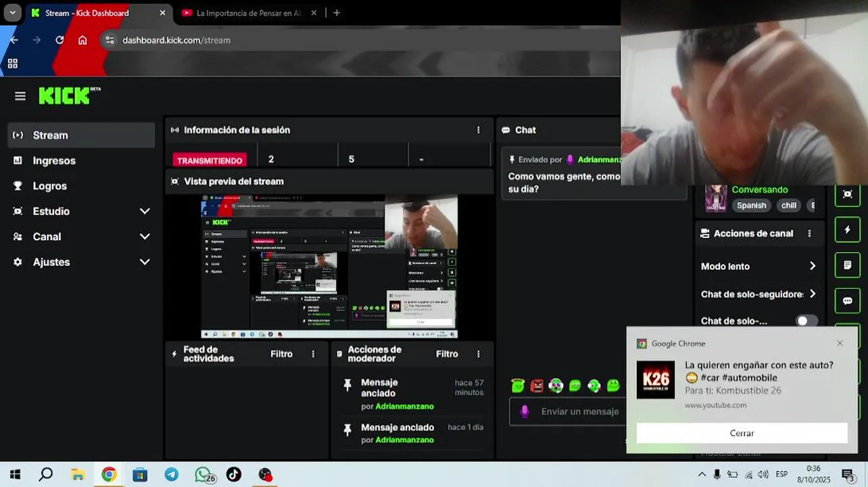Switch to the Stream - Kick Dashboard tab

coord(87,13)
